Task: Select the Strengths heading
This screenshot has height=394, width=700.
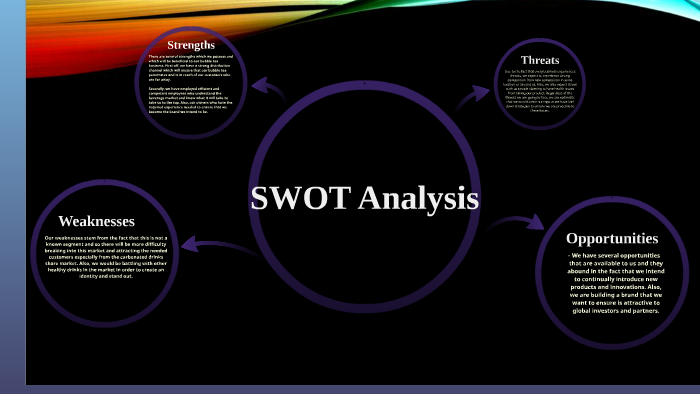Action: [x=191, y=45]
